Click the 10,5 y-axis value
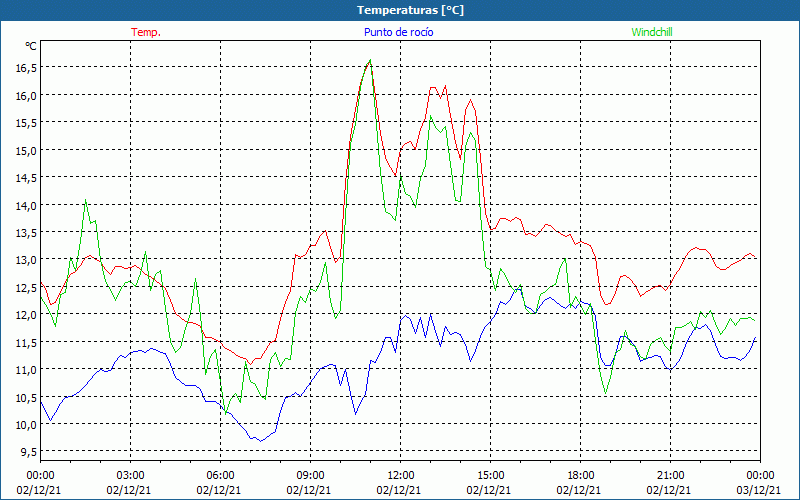Screen dimensions: 800x500 click(26, 397)
